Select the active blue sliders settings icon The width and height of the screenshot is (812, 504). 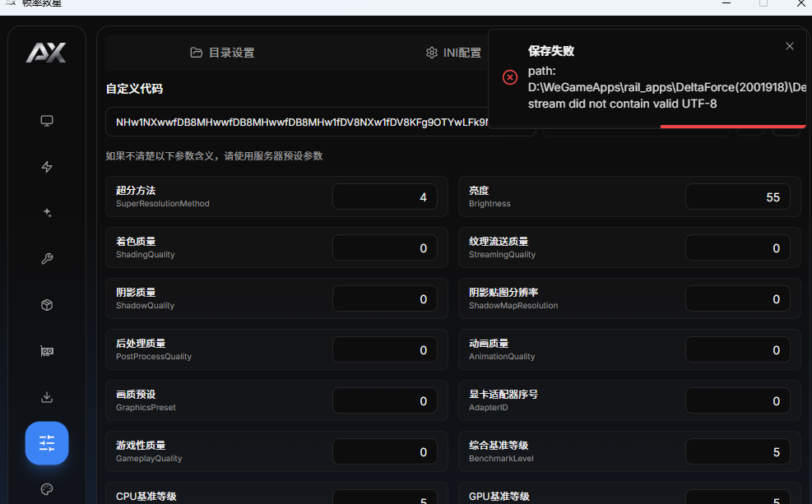pos(47,443)
